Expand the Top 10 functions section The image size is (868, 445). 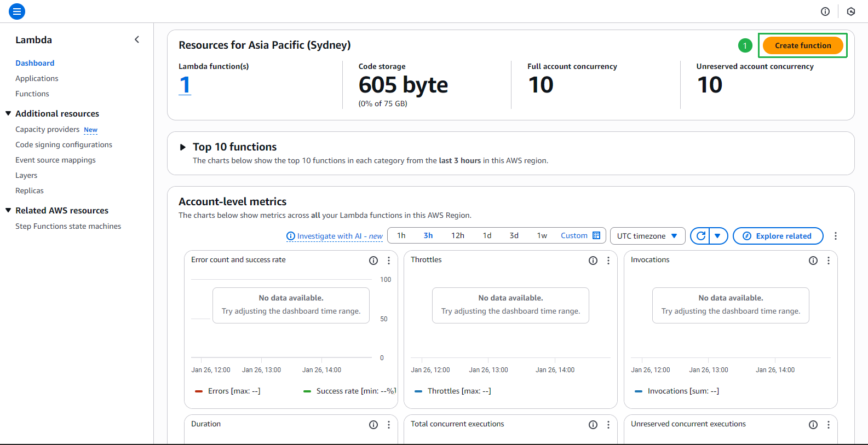183,147
